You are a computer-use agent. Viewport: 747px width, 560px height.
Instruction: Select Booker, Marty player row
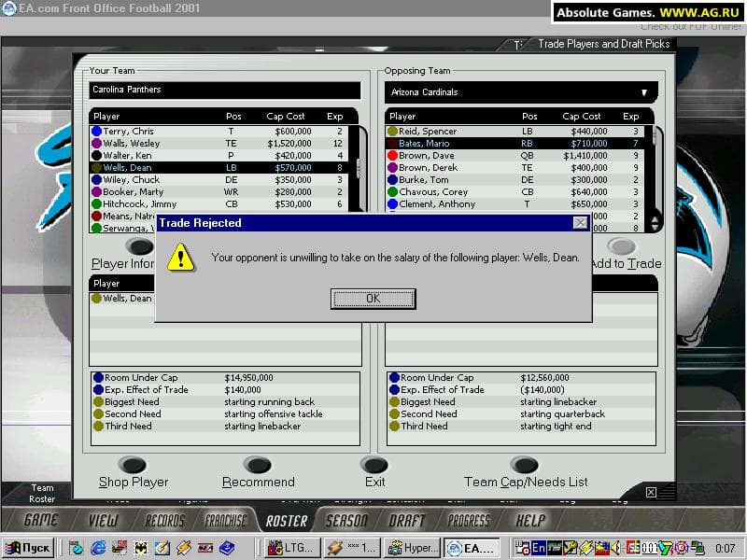tap(218, 192)
